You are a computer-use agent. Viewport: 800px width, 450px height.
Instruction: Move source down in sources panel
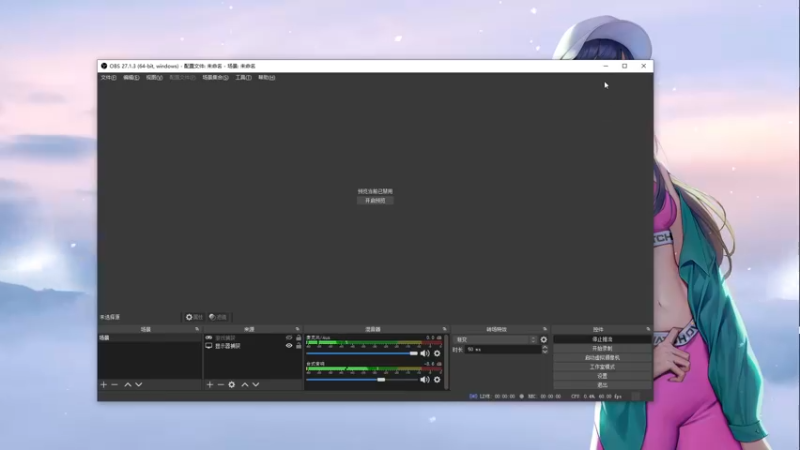[256, 385]
